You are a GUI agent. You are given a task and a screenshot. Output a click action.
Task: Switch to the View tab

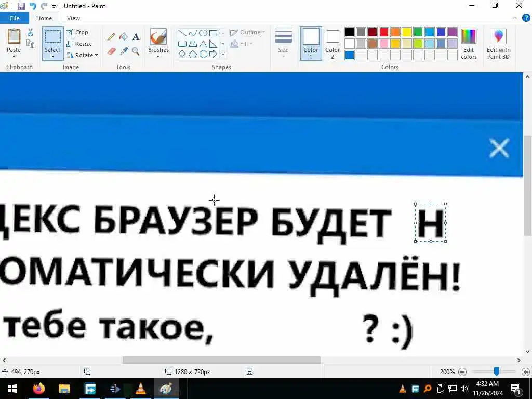coord(73,18)
